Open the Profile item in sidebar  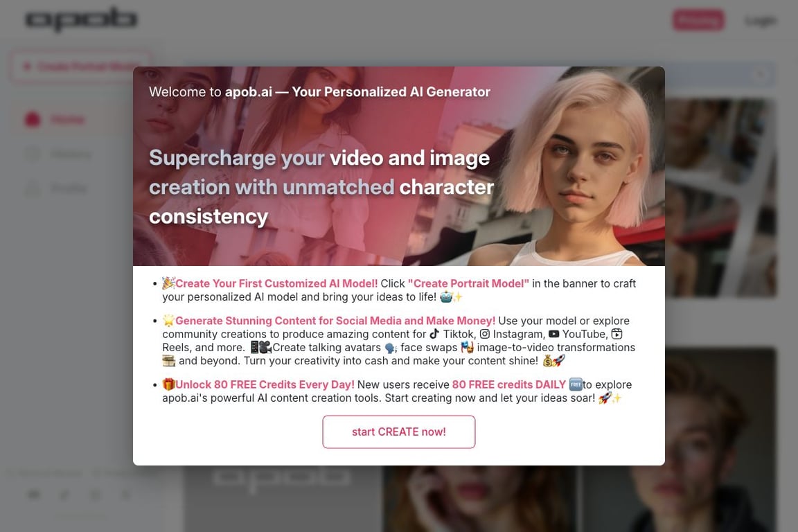tap(68, 188)
